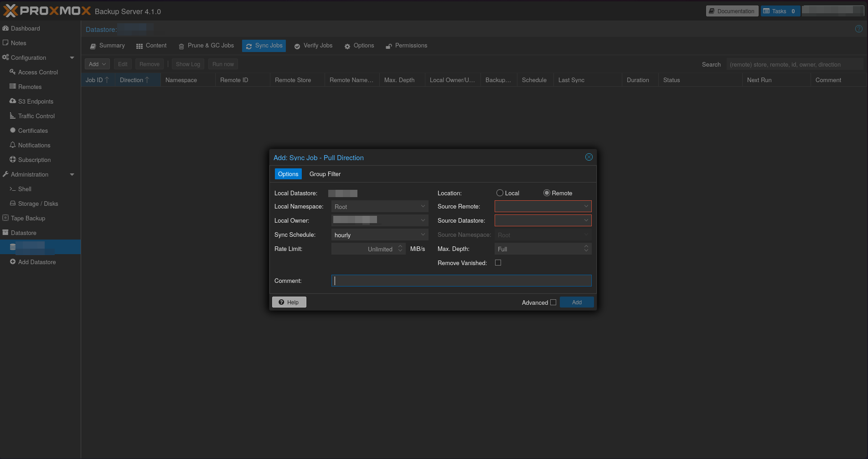This screenshot has width=868, height=459.
Task: Click the Datastore archive icon in sidebar
Action: click(5, 232)
